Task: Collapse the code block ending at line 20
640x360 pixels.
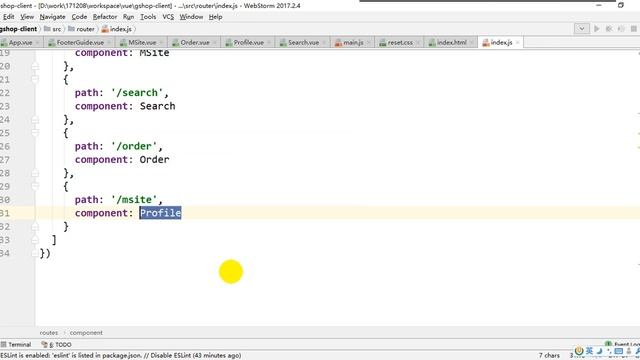Action: (x=35, y=66)
